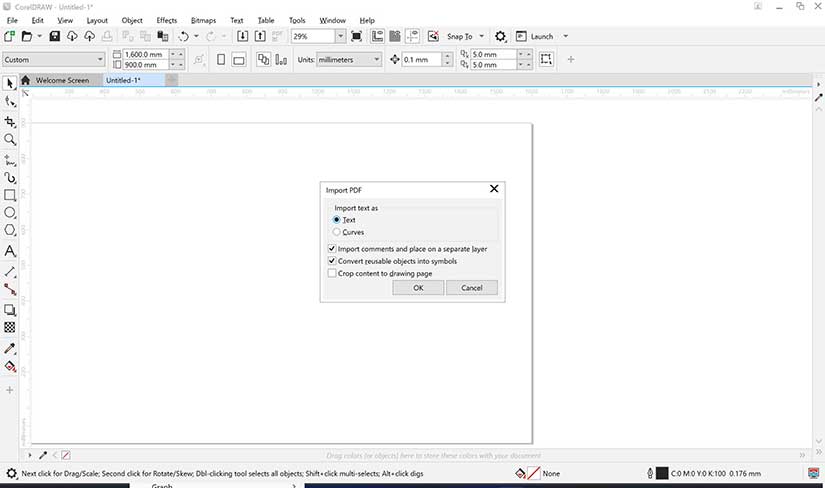The width and height of the screenshot is (825, 488).
Task: Click the cloud download icon
Action: coord(72,36)
